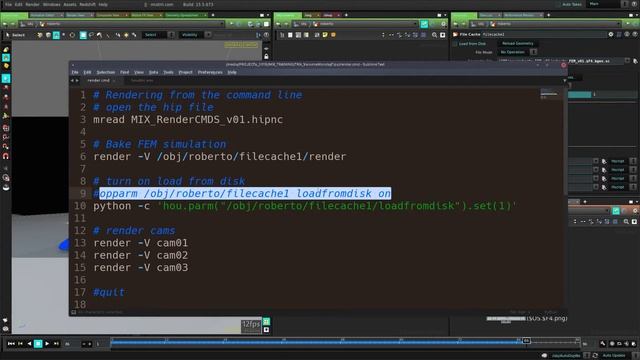Click the white square icon in network editor toolbar

(x=290, y=35)
